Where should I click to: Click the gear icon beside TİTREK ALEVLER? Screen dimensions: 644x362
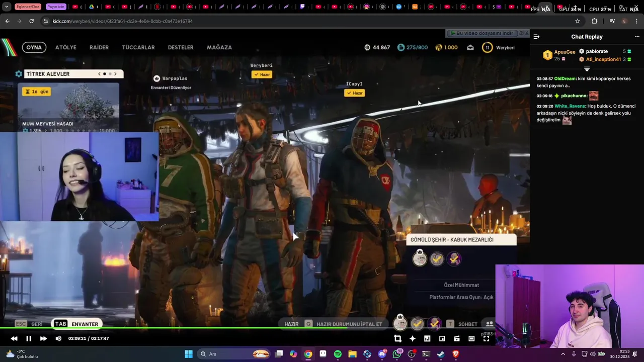19,74
